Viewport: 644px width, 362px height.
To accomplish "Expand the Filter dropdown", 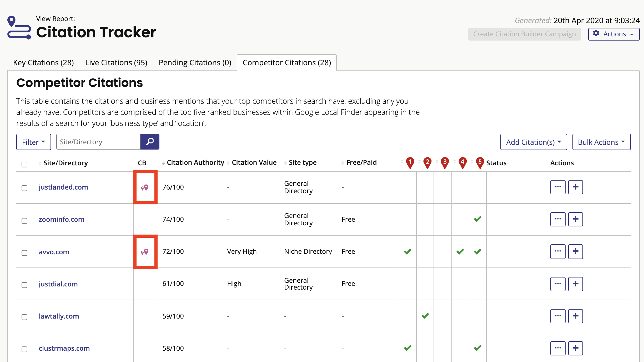I will [x=33, y=142].
